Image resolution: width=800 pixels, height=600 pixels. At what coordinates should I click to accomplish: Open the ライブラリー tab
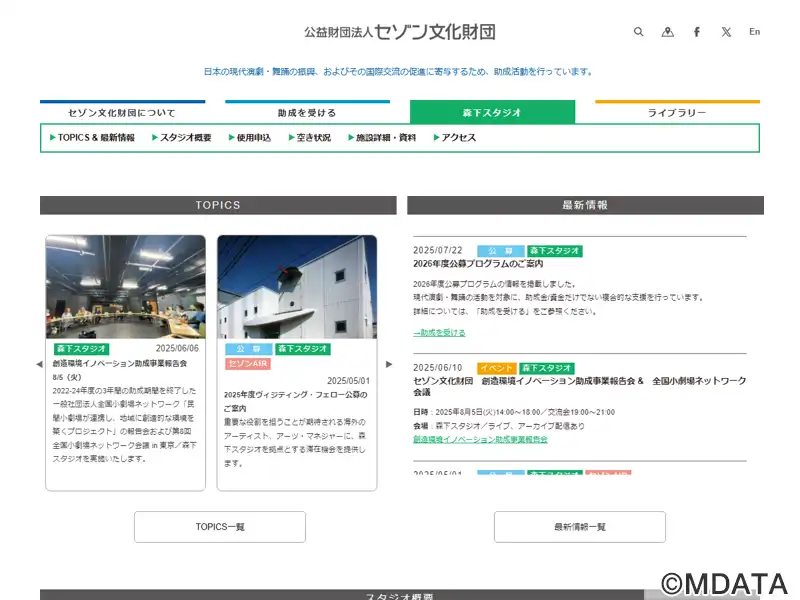pos(678,112)
